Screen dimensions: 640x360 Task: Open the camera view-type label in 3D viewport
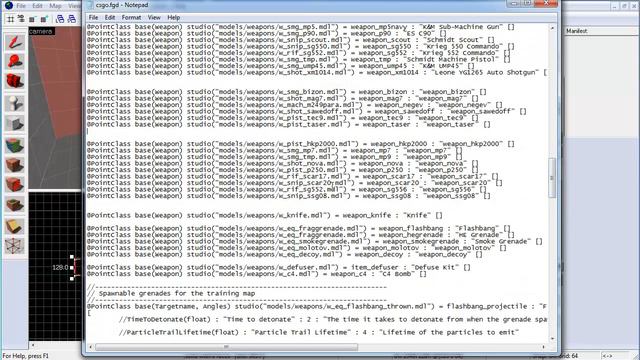pyautogui.click(x=41, y=31)
